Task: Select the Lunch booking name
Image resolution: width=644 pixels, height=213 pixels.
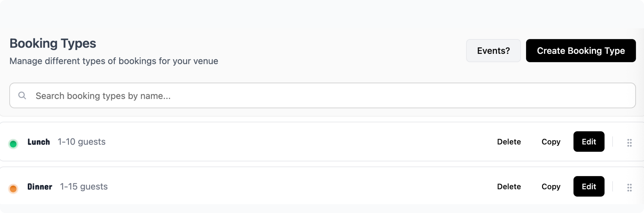Action: pyautogui.click(x=39, y=142)
